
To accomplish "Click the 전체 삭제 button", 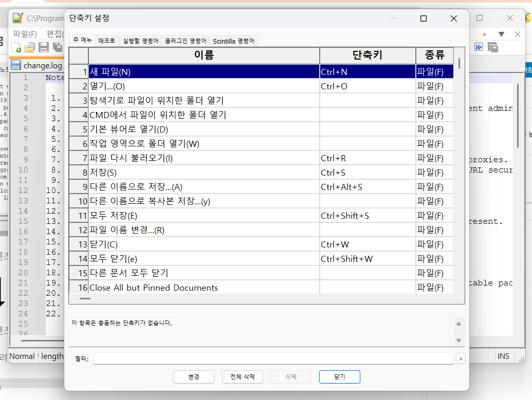I will pos(242,377).
